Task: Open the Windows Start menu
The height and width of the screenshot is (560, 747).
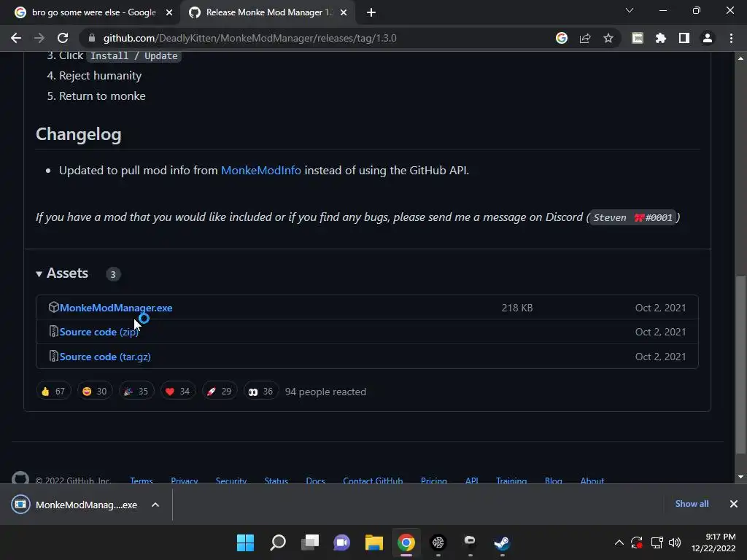Action: pos(245,542)
